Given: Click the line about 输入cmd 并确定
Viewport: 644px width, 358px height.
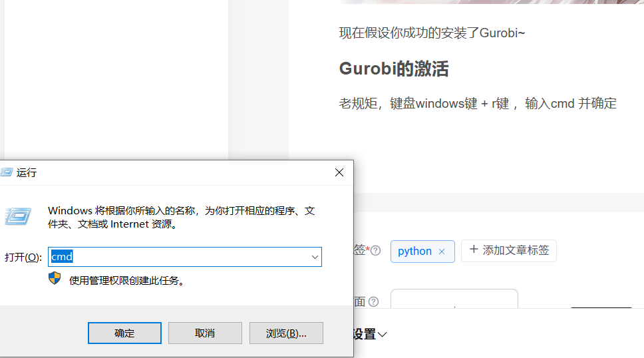Looking at the screenshot, I should coord(478,103).
